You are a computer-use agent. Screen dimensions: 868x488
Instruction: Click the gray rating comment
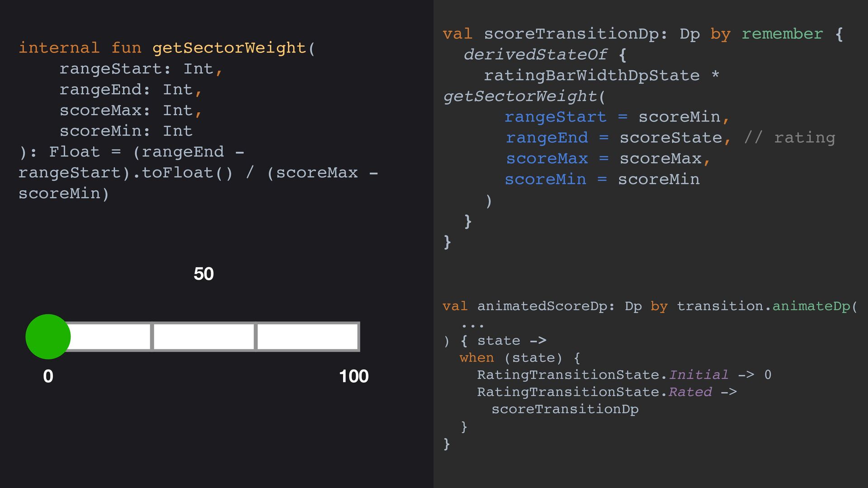(x=789, y=138)
